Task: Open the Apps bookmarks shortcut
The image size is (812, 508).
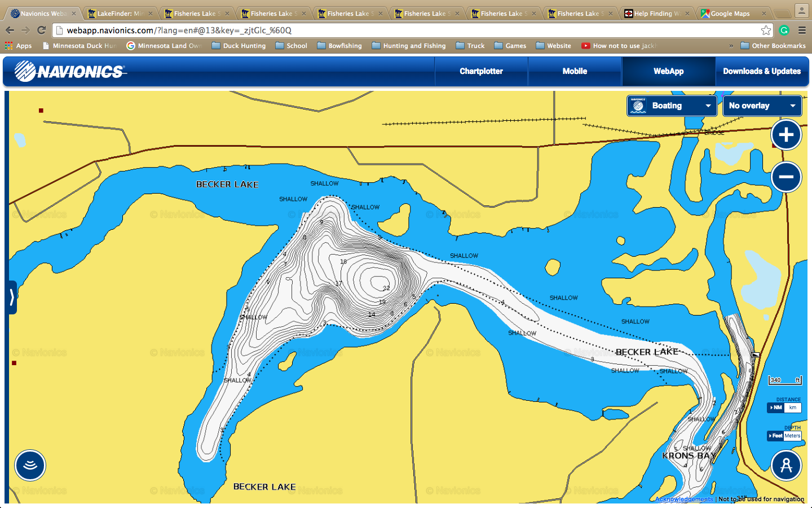Action: (18, 46)
